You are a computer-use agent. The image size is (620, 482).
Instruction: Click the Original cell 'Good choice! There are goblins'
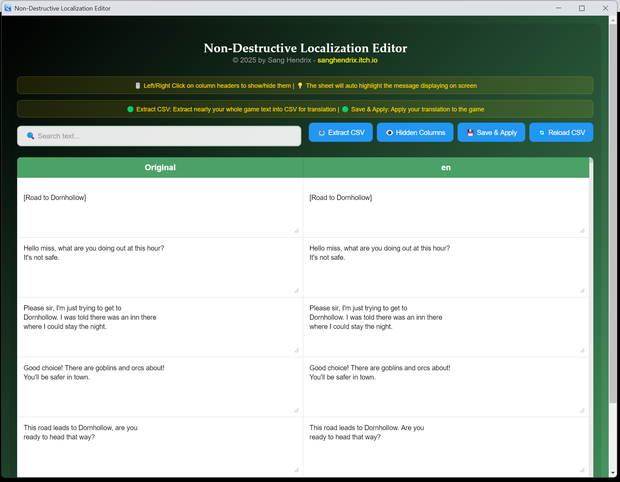tap(160, 387)
